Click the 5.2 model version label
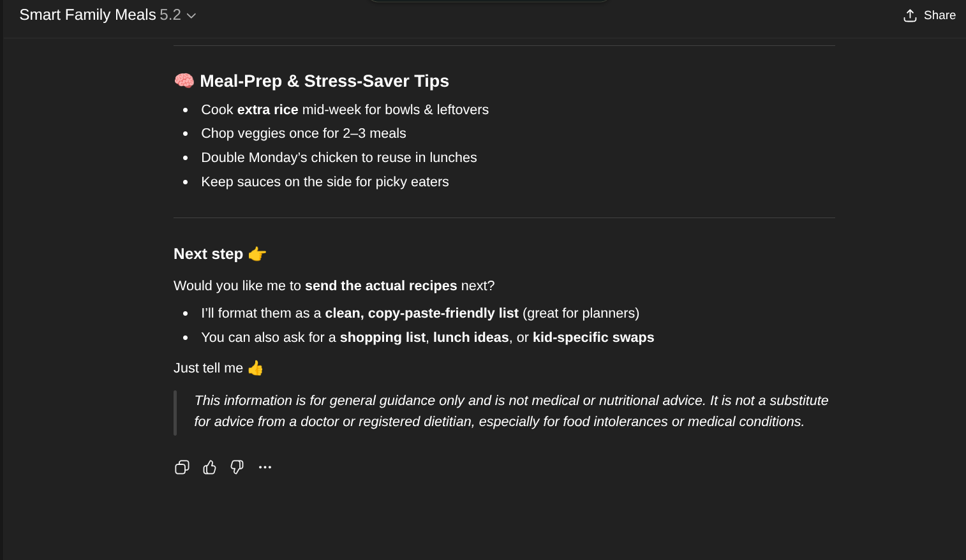 click(170, 15)
